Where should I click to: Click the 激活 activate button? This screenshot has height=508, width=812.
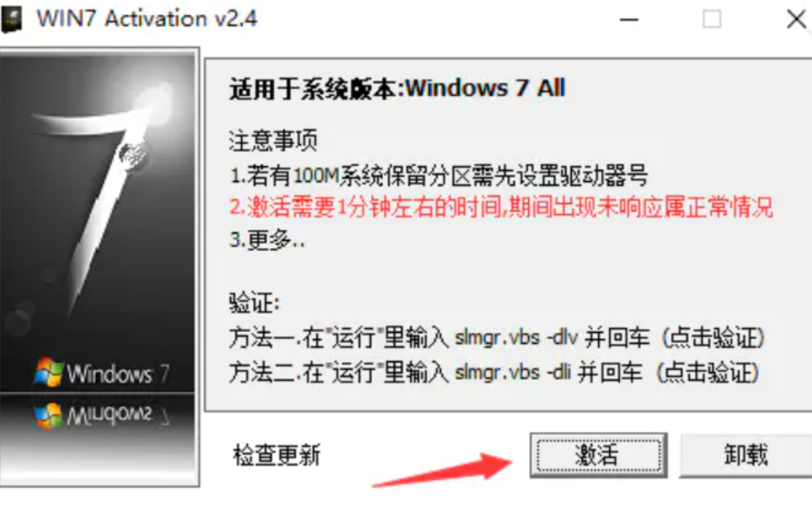coord(598,455)
